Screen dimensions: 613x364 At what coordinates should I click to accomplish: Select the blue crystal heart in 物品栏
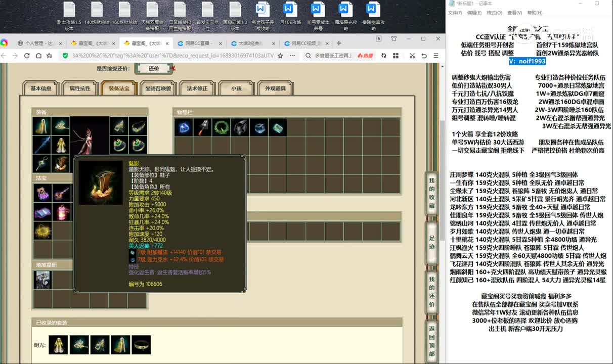[x=183, y=127]
